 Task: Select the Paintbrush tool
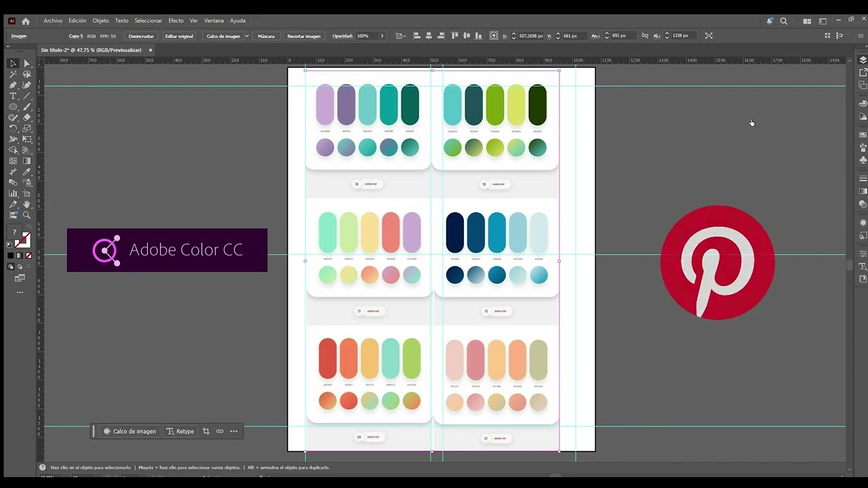pyautogui.click(x=27, y=107)
